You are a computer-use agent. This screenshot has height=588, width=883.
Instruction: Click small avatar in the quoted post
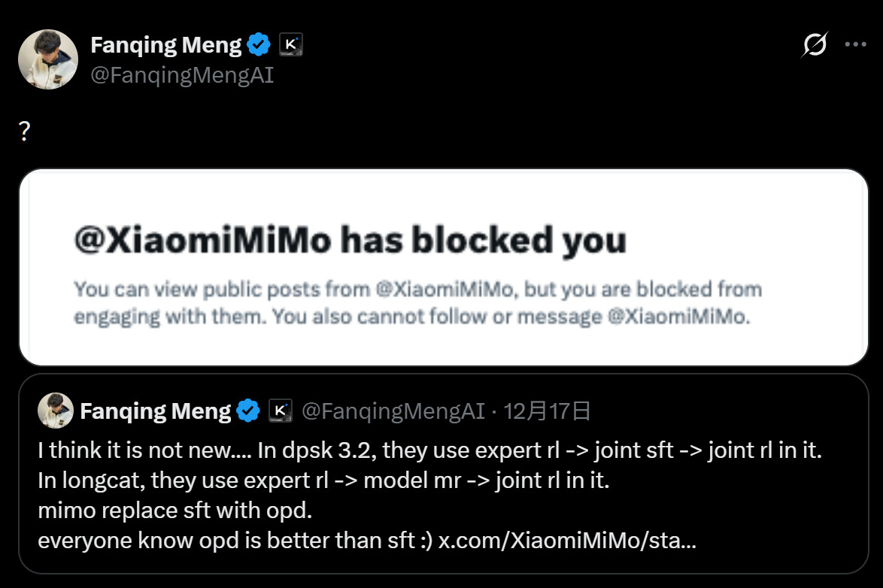click(55, 411)
